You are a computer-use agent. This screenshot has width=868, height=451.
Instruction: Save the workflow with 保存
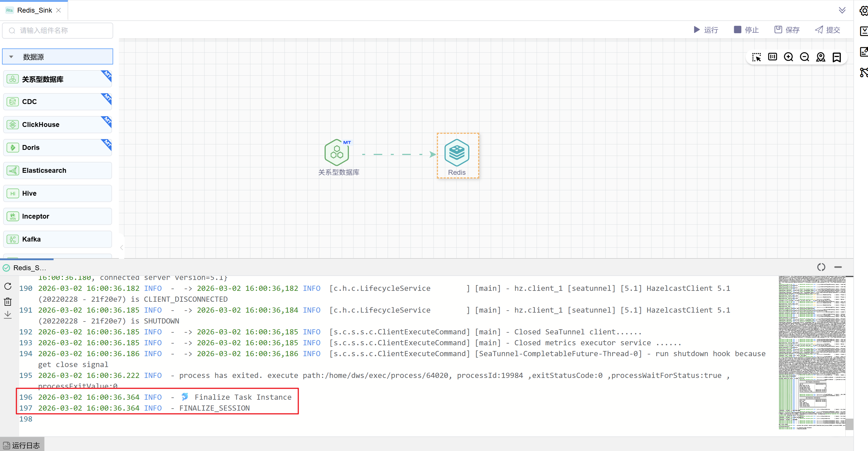787,30
